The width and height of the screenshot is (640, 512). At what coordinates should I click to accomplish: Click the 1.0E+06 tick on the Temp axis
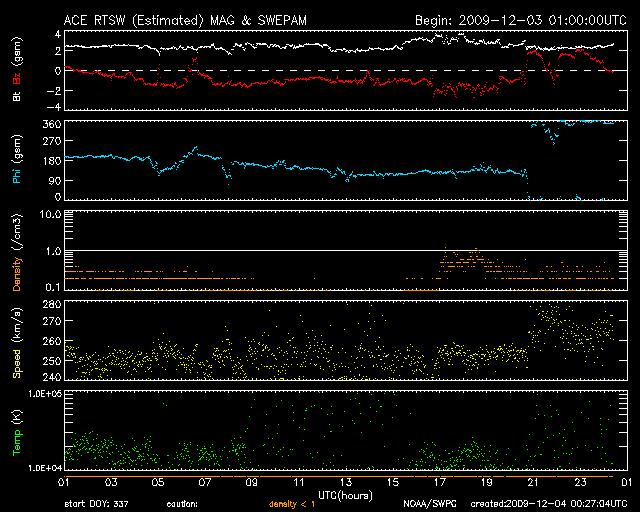pos(43,395)
